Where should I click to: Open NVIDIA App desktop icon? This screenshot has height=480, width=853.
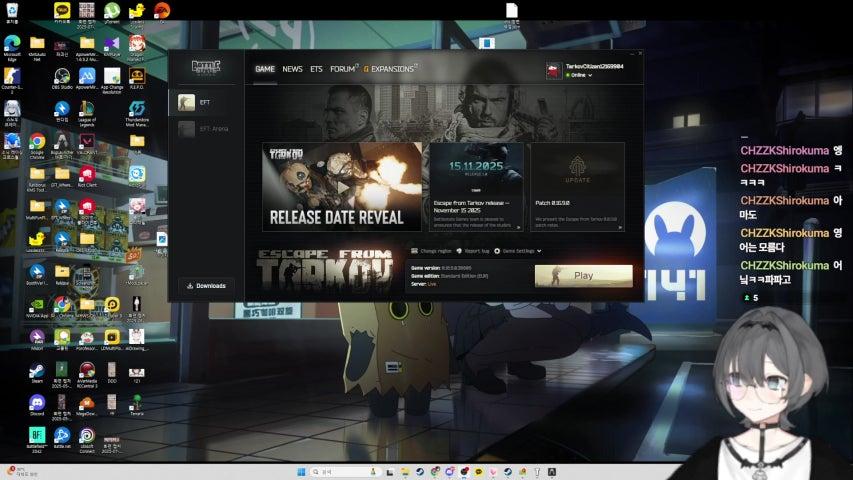coord(37,307)
